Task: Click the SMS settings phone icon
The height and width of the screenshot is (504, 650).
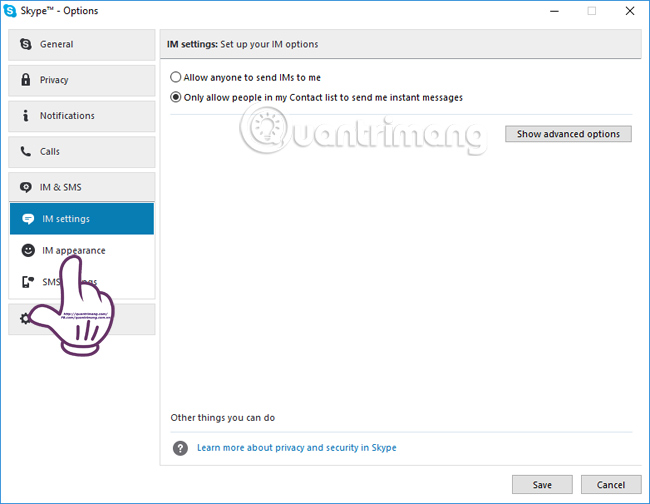Action: [x=28, y=282]
